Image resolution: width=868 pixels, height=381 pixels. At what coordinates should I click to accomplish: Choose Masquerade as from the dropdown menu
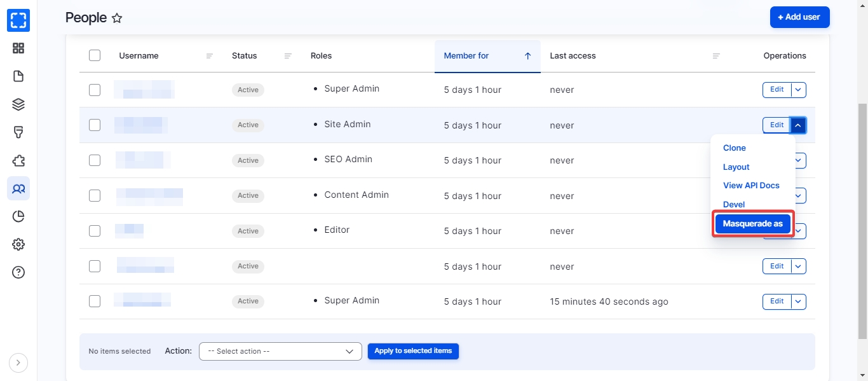pos(752,224)
